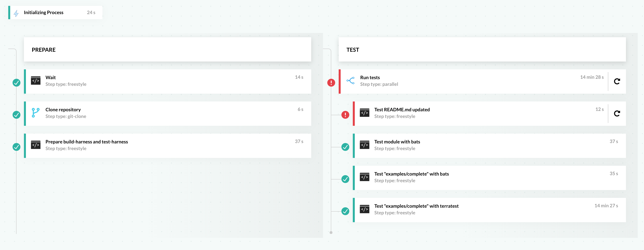The height and width of the screenshot is (250, 644).
Task: Select Test "examples/complete" with terratest step
Action: [416, 206]
